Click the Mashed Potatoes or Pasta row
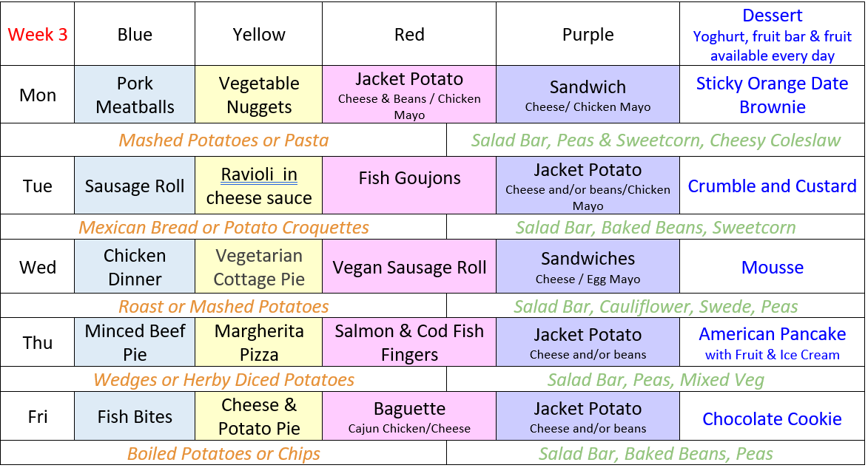 tap(223, 140)
